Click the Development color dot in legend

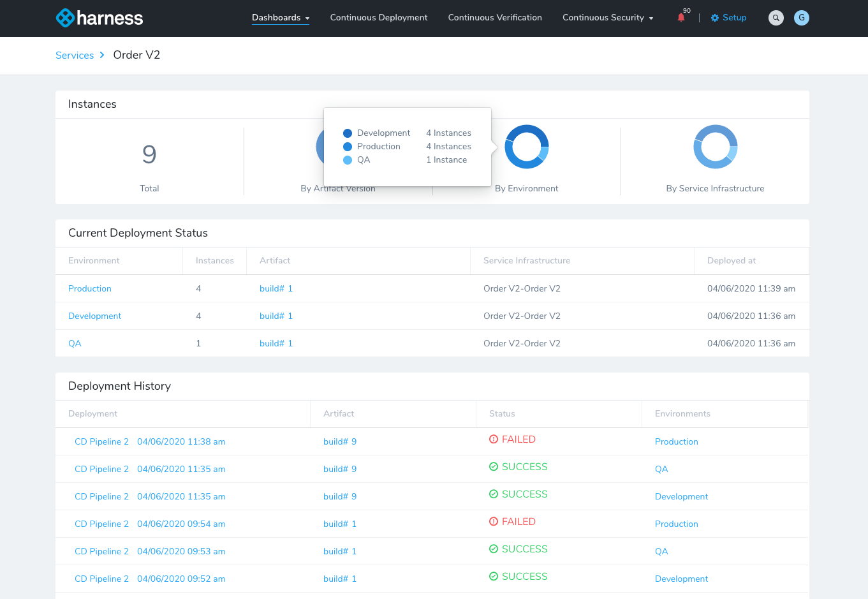tap(348, 133)
